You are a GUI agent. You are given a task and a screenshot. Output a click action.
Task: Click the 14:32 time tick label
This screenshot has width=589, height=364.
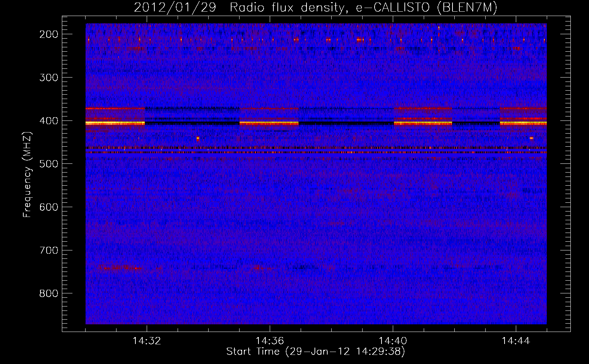[x=147, y=341]
